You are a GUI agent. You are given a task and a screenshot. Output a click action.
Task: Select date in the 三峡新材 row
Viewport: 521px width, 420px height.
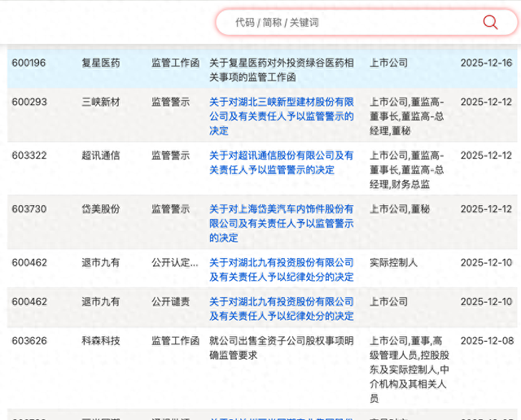tap(486, 102)
